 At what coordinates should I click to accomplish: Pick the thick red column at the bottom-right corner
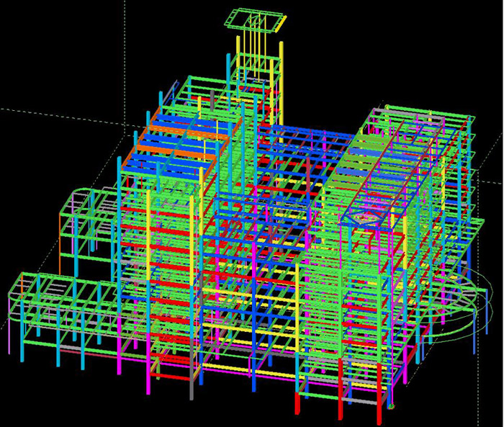(379, 394)
